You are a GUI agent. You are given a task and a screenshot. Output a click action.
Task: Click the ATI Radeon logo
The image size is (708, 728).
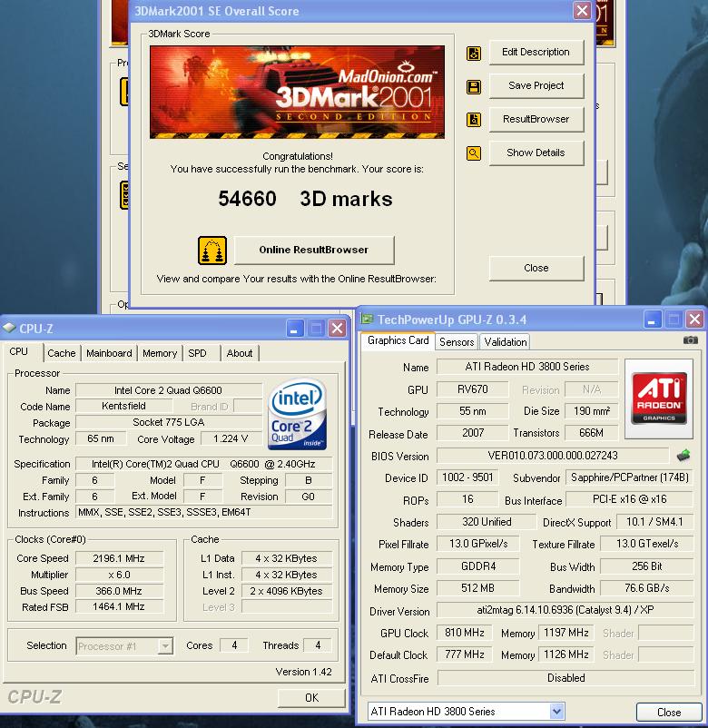pos(659,398)
